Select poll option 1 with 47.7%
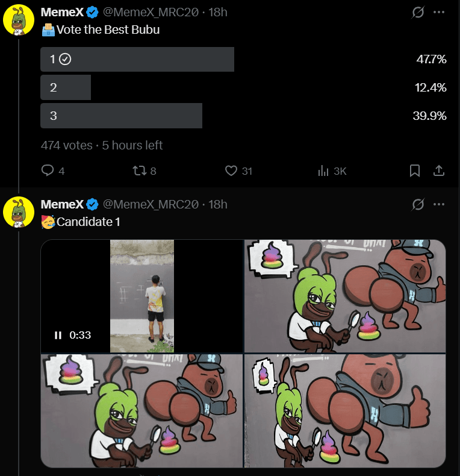The width and height of the screenshot is (460, 476). pos(137,59)
